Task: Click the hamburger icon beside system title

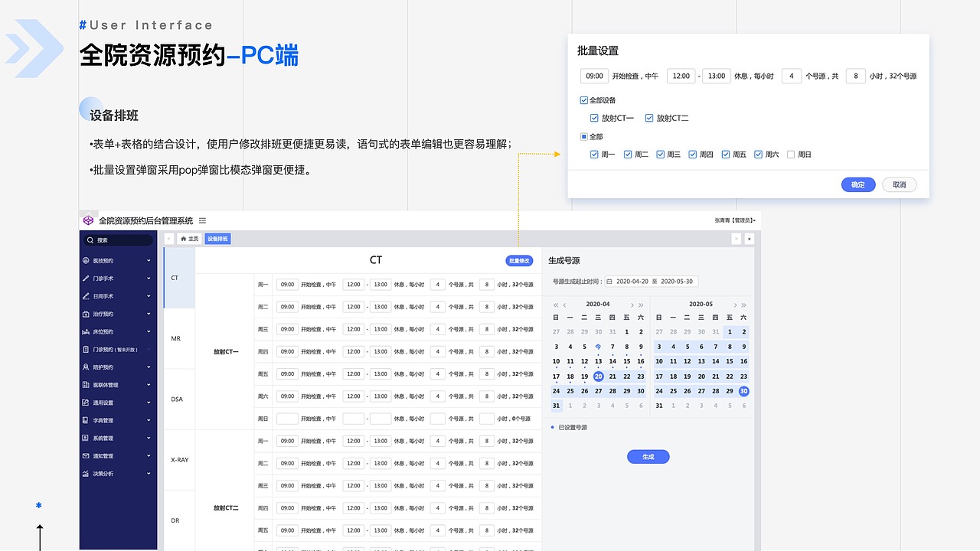Action: coord(201,220)
